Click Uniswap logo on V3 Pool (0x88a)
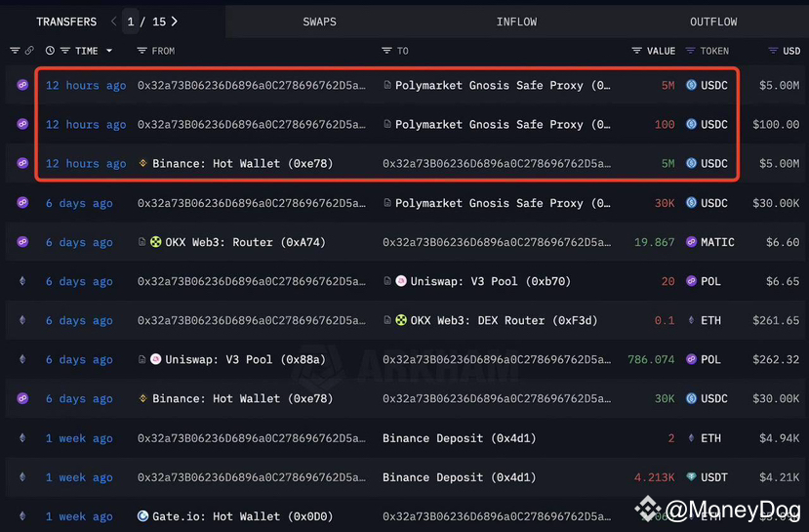 (155, 359)
